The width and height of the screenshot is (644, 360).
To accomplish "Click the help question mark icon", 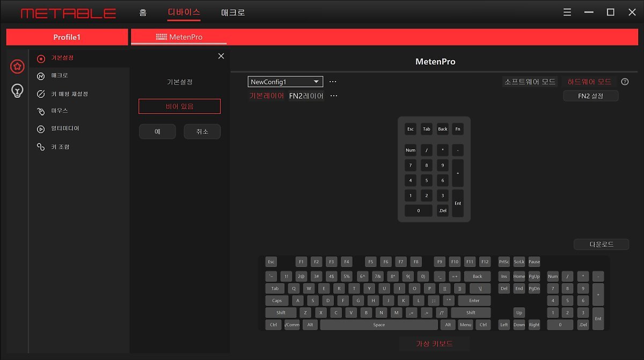I will pos(625,82).
